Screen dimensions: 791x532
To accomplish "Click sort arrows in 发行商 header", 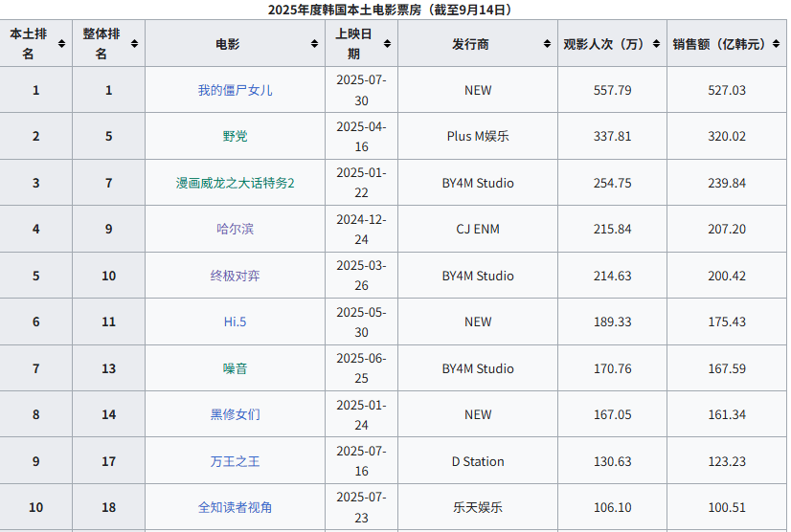I will pos(547,44).
